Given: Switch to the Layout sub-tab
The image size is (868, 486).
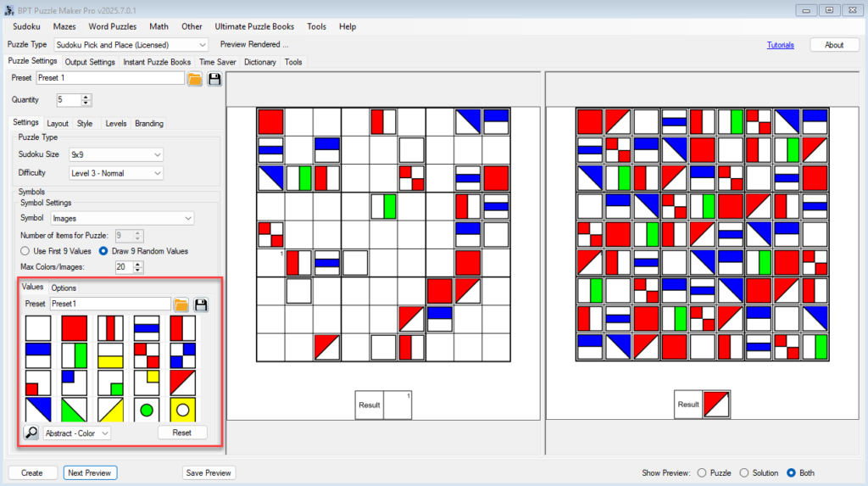Looking at the screenshot, I should pos(58,124).
